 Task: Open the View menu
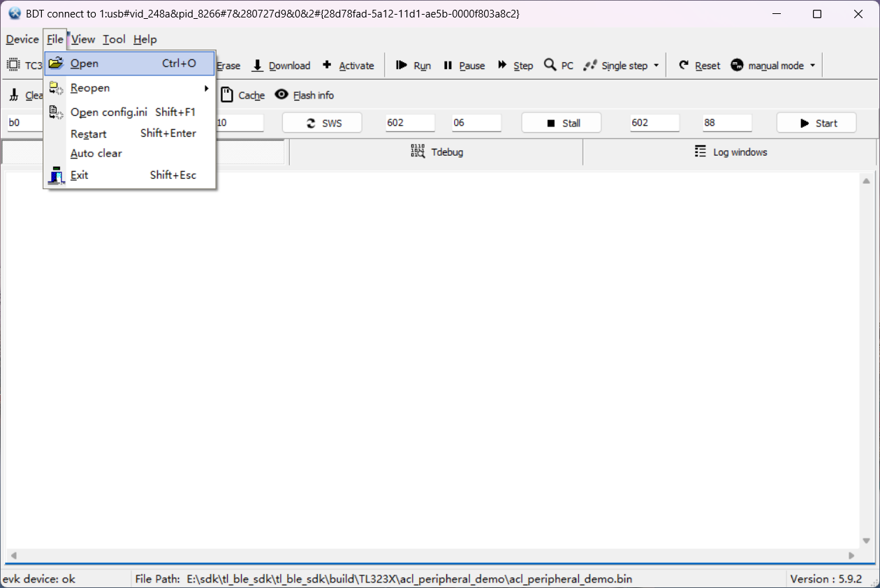[x=83, y=39]
